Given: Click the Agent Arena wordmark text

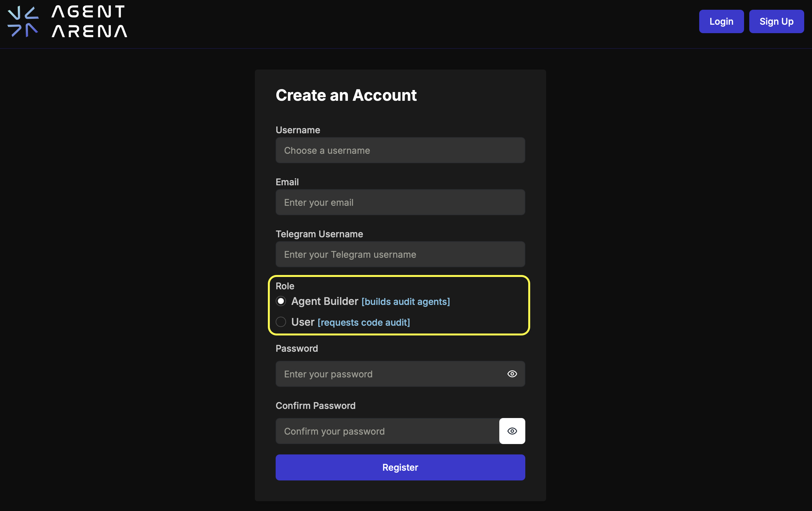Looking at the screenshot, I should tap(88, 21).
